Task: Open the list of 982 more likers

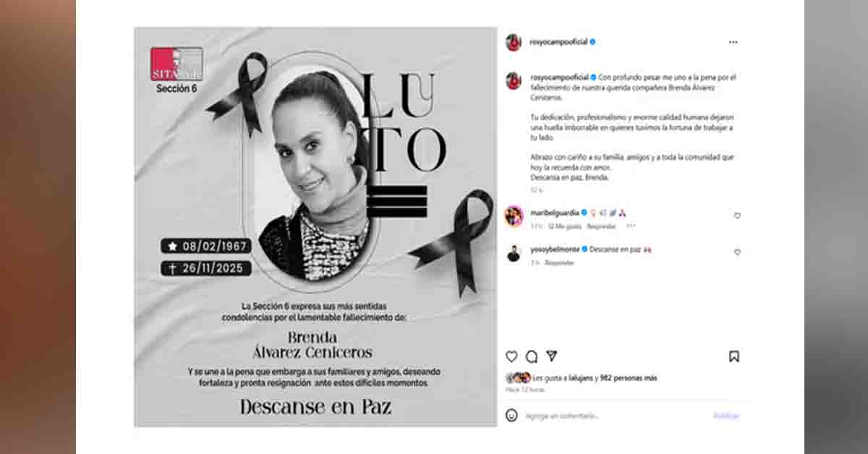Action: [629, 377]
